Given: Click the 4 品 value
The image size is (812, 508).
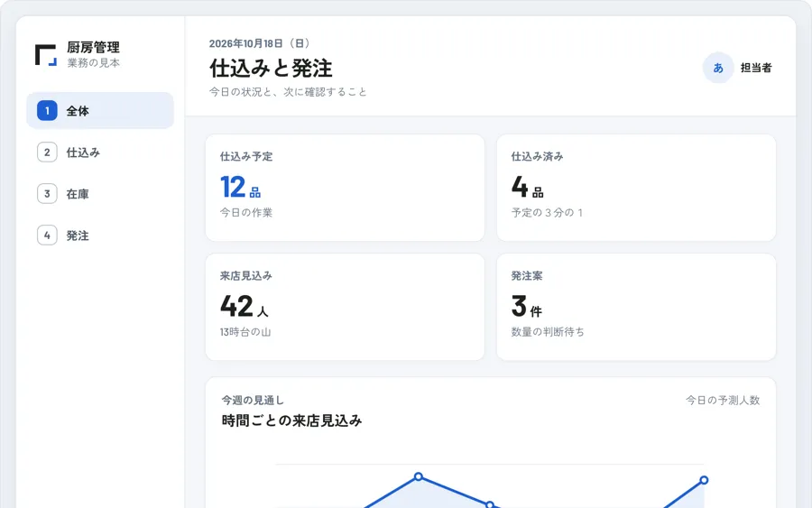Looking at the screenshot, I should click(527, 187).
